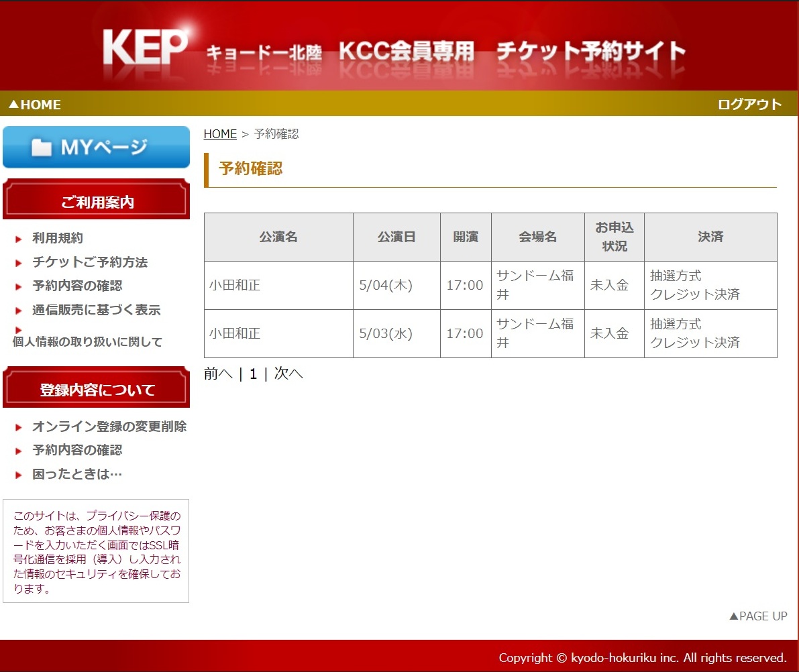Click the 公演日 column header
Viewport: 799px width, 672px height.
click(396, 237)
